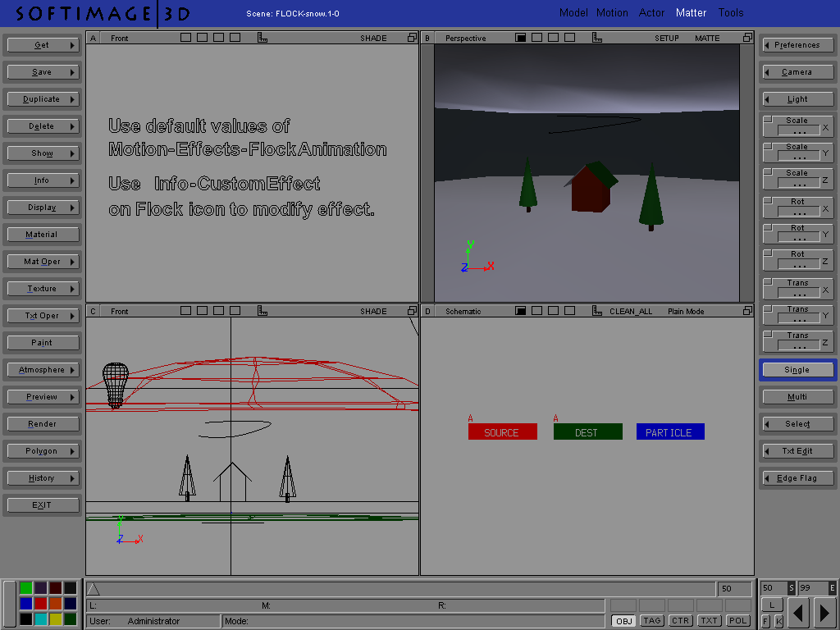Expand the Get menu

coord(42,44)
